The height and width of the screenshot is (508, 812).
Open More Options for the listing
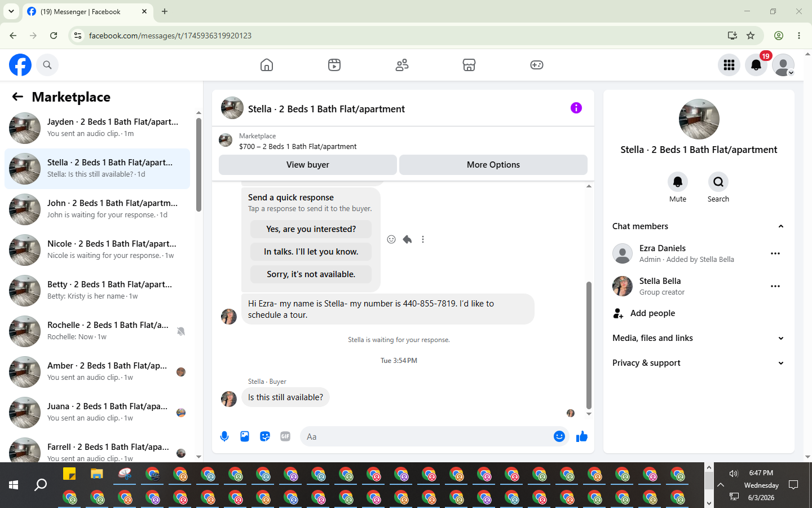point(493,165)
